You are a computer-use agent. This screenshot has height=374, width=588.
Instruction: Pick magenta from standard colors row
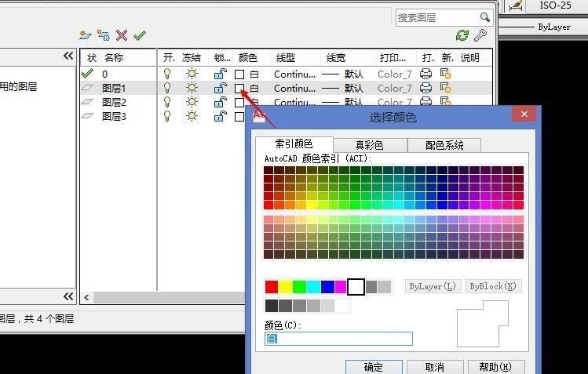tap(341, 287)
